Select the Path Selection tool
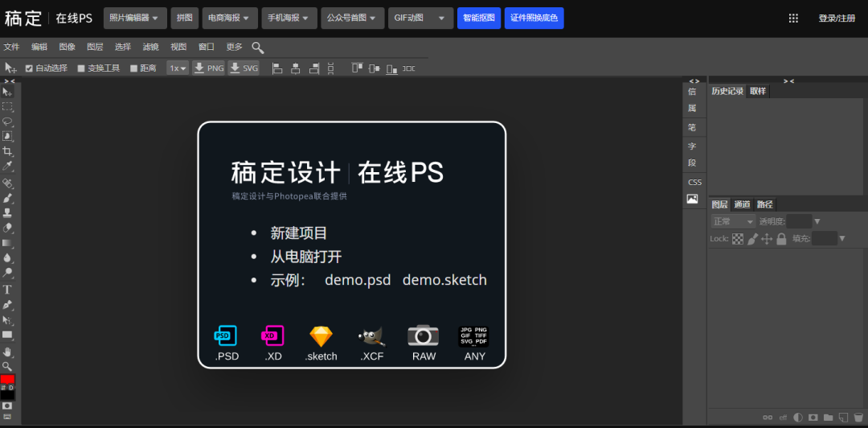 7,320
